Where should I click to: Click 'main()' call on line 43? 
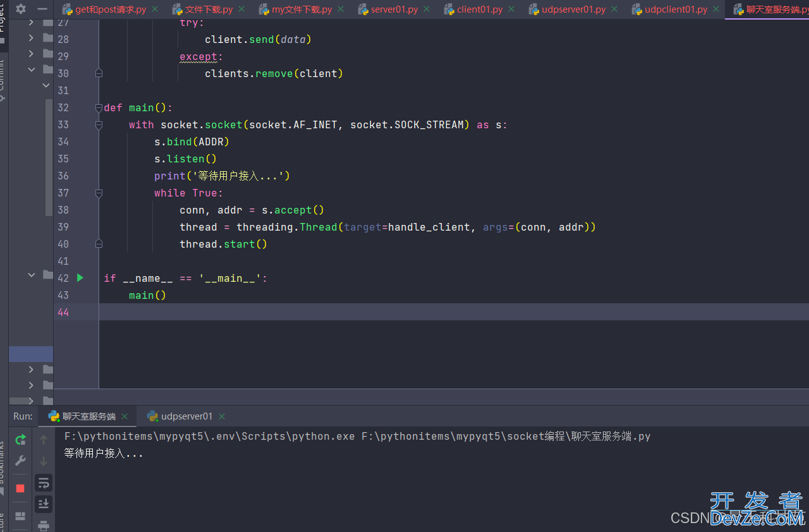[148, 295]
